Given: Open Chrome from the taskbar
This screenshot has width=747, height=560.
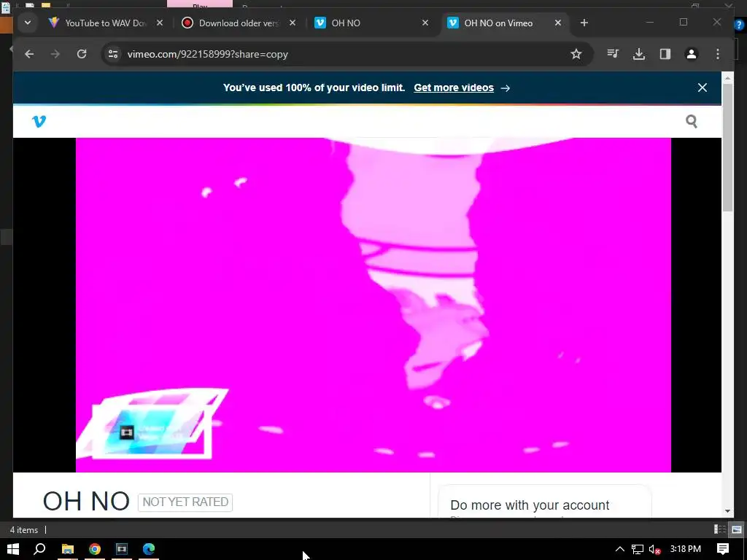Looking at the screenshot, I should pyautogui.click(x=95, y=549).
